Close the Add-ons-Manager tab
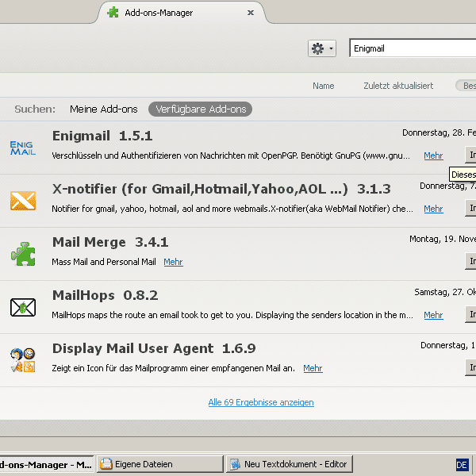The width and height of the screenshot is (476, 476). coord(251,13)
